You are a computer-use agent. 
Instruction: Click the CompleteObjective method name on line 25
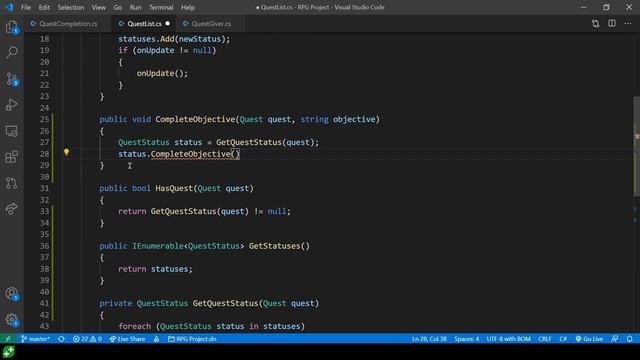point(195,119)
